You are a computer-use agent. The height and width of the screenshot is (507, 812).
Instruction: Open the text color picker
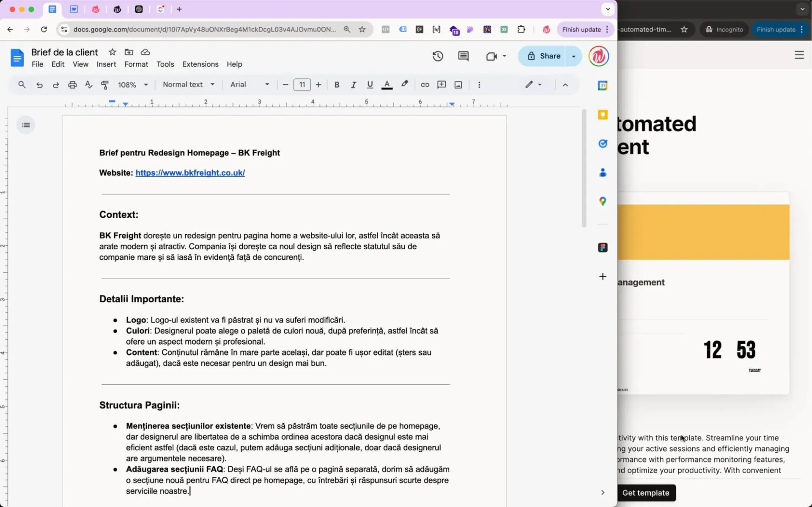tap(387, 85)
